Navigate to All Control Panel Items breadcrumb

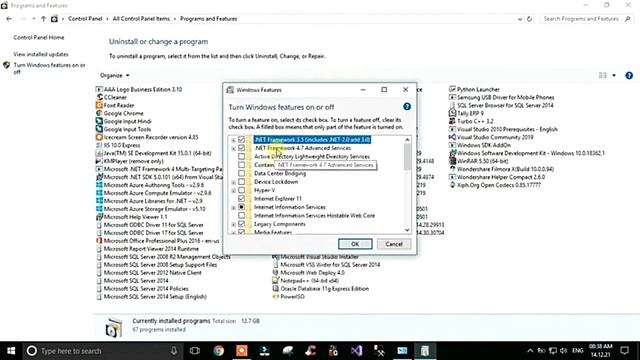(141, 19)
